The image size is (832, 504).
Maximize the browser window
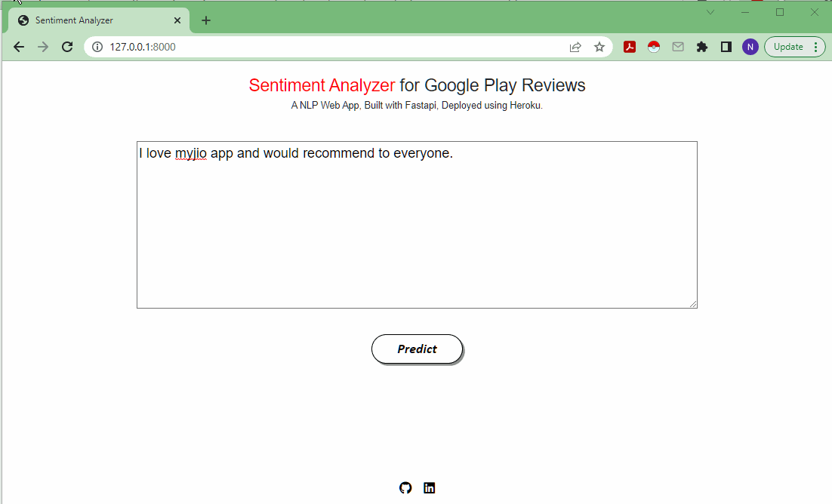(x=779, y=12)
